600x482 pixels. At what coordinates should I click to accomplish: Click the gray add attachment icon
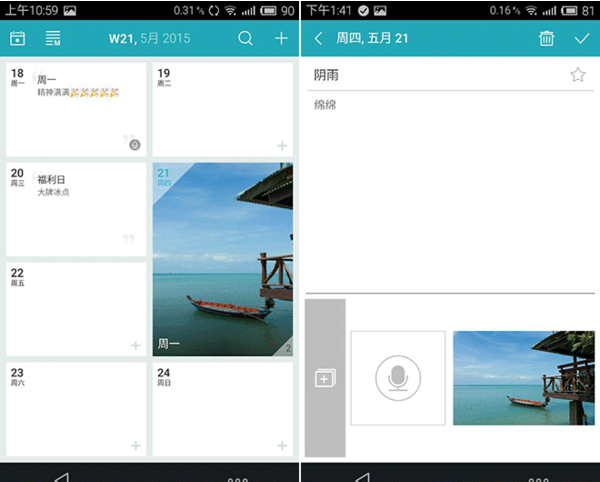325,378
